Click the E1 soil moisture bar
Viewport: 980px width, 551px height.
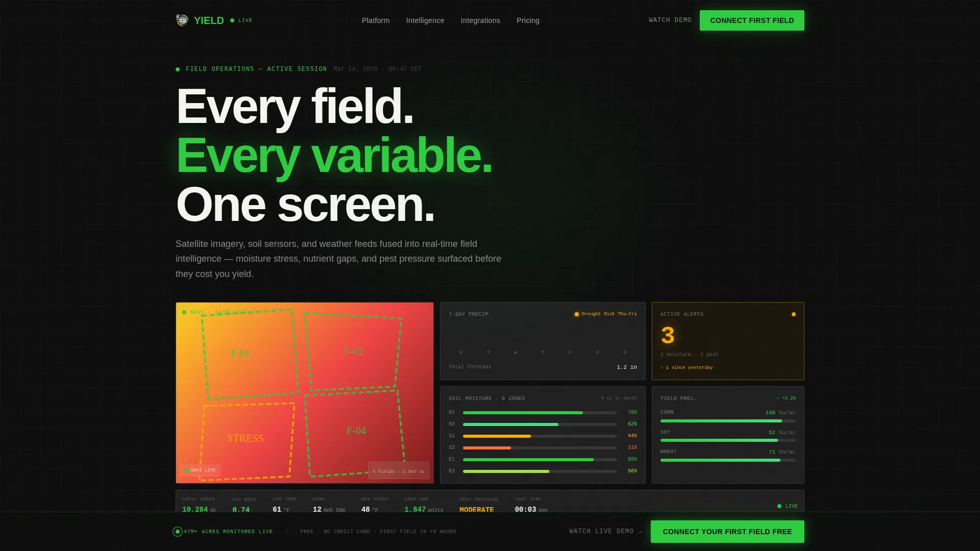540,460
